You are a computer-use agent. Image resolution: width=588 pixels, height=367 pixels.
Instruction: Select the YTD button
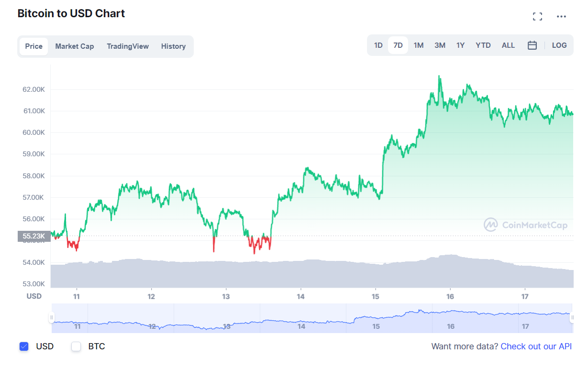tap(483, 45)
